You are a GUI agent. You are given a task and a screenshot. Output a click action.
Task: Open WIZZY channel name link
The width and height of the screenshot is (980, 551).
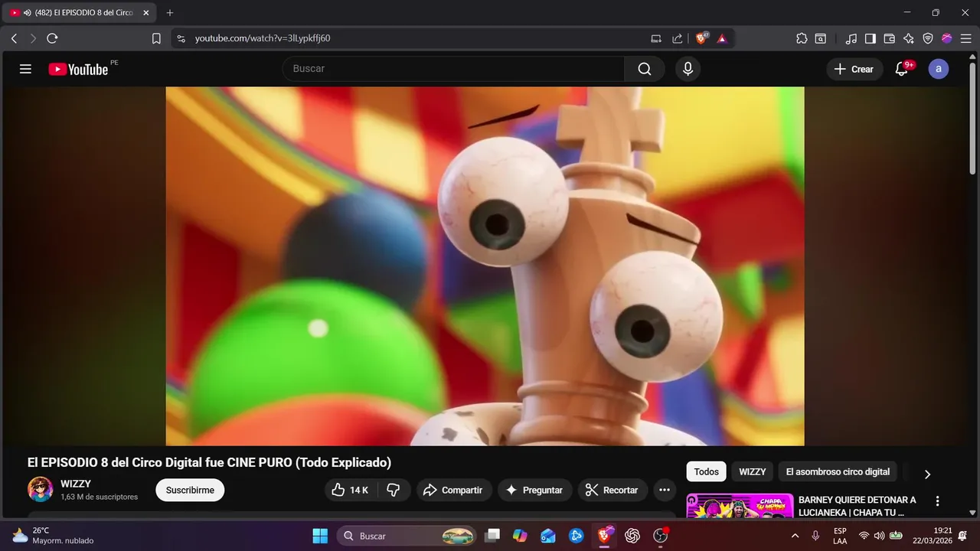coord(76,484)
